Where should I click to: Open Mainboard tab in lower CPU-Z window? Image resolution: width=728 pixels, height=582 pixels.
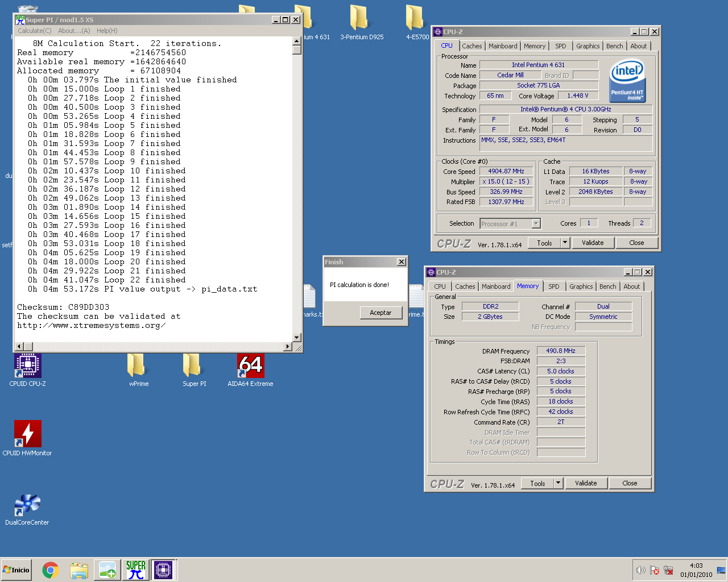[x=496, y=286]
